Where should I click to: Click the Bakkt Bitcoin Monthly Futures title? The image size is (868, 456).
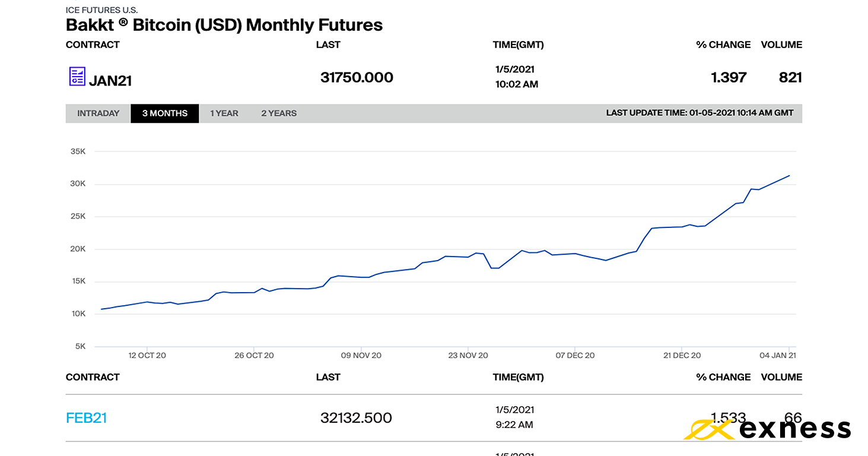224,25
